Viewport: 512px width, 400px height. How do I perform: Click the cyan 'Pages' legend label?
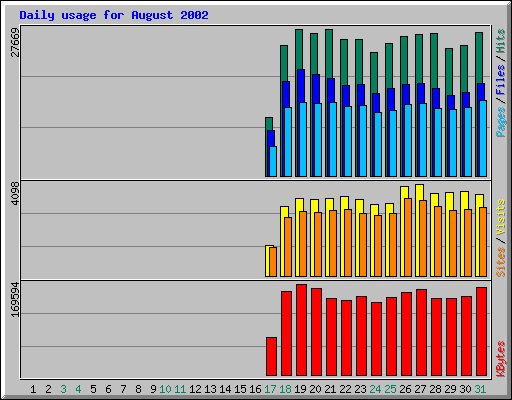501,122
